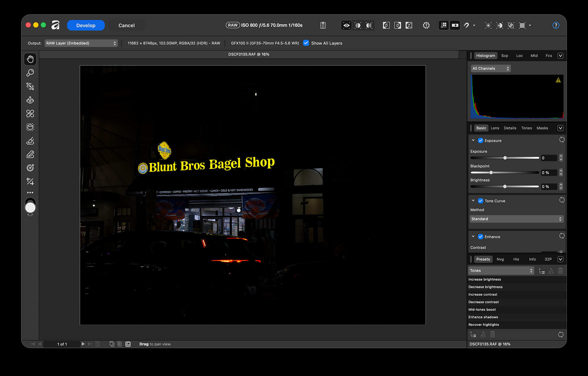
Task: Open the Scp scope tab
Action: [x=504, y=56]
